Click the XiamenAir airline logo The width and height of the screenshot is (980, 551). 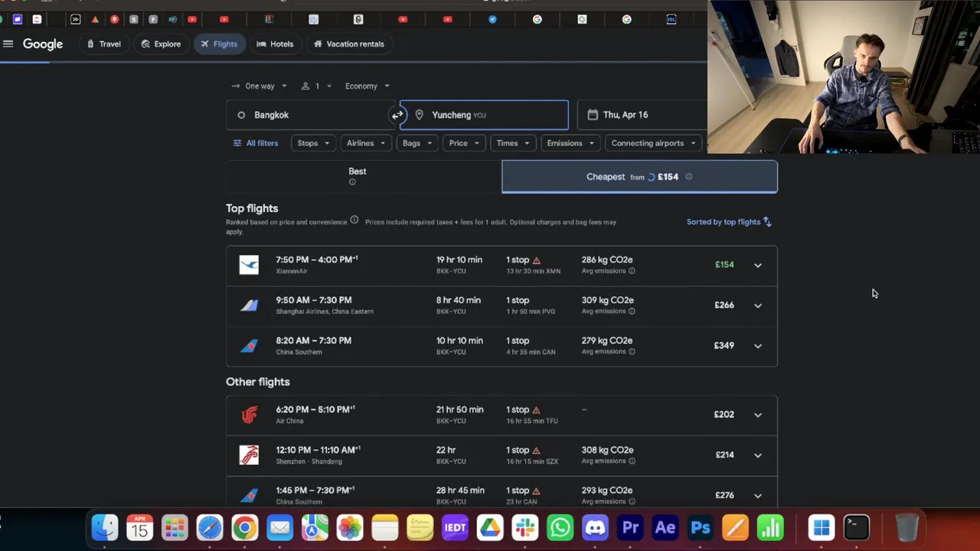click(x=249, y=265)
